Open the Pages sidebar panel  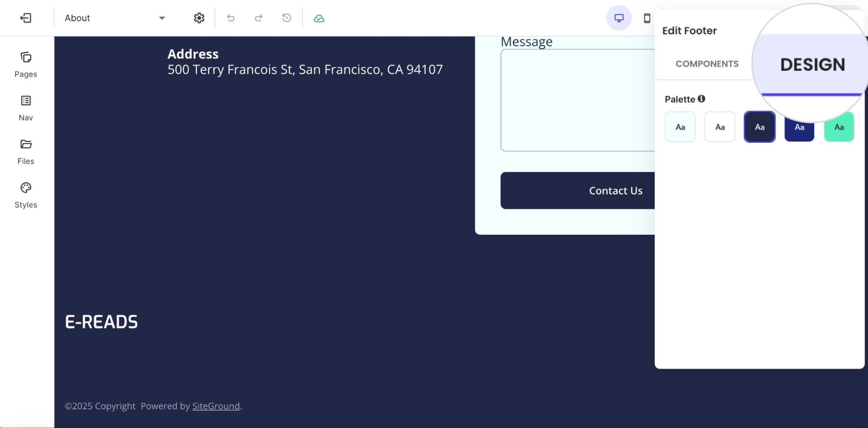[x=26, y=65]
